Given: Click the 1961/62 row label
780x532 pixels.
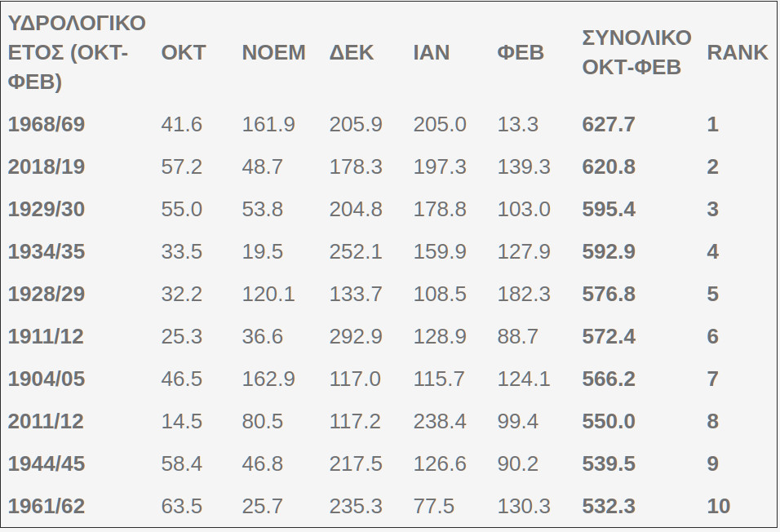Looking at the screenshot, I should (47, 506).
